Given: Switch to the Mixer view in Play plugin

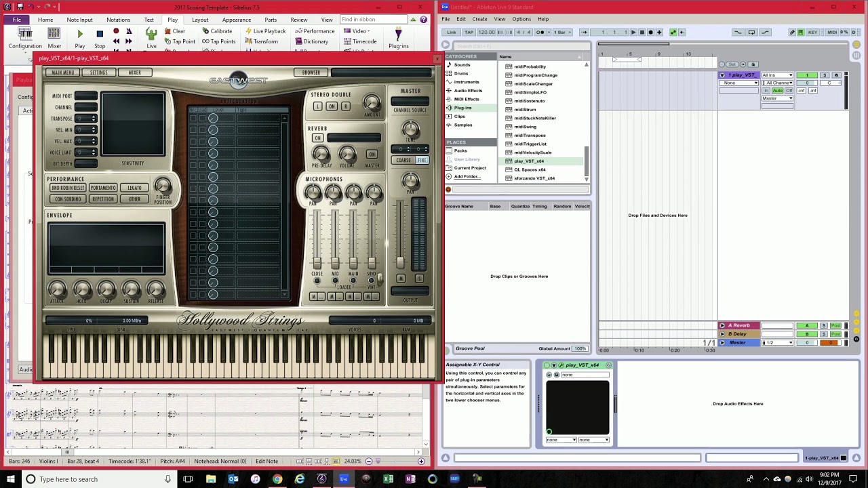Looking at the screenshot, I should pyautogui.click(x=134, y=73).
